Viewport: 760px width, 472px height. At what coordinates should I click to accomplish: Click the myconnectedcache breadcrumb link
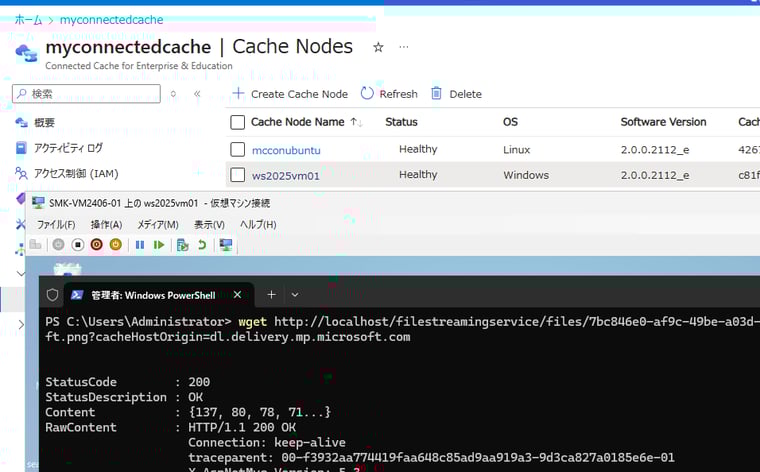[x=111, y=20]
